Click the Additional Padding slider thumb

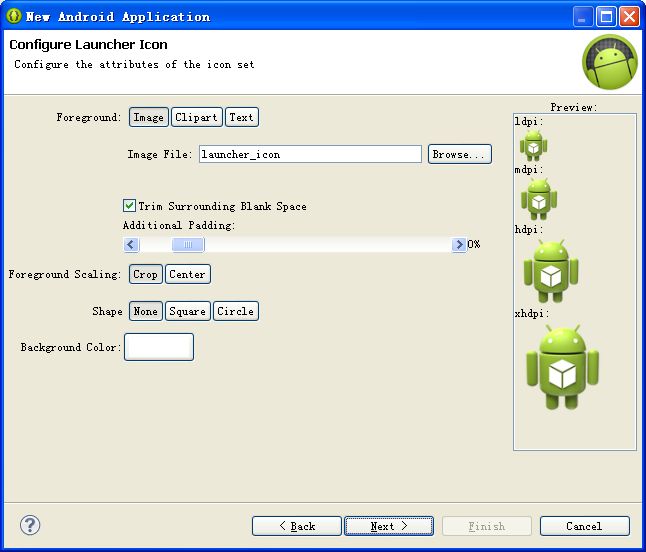click(x=188, y=245)
